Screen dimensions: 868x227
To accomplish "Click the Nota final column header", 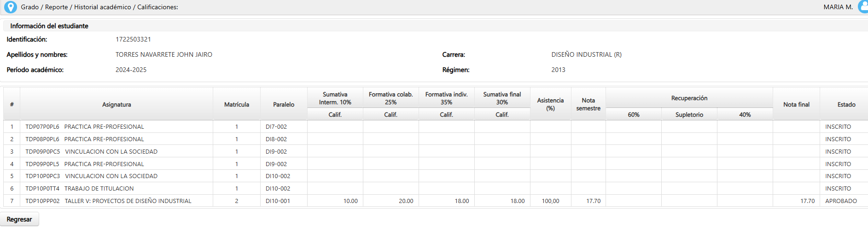I will [x=796, y=104].
